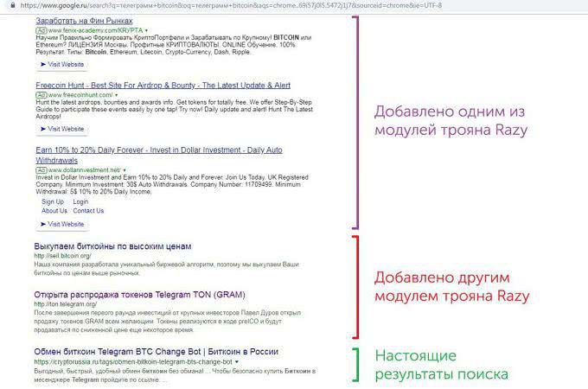Open the About Us sitelink
The image size is (588, 389).
pyautogui.click(x=54, y=211)
